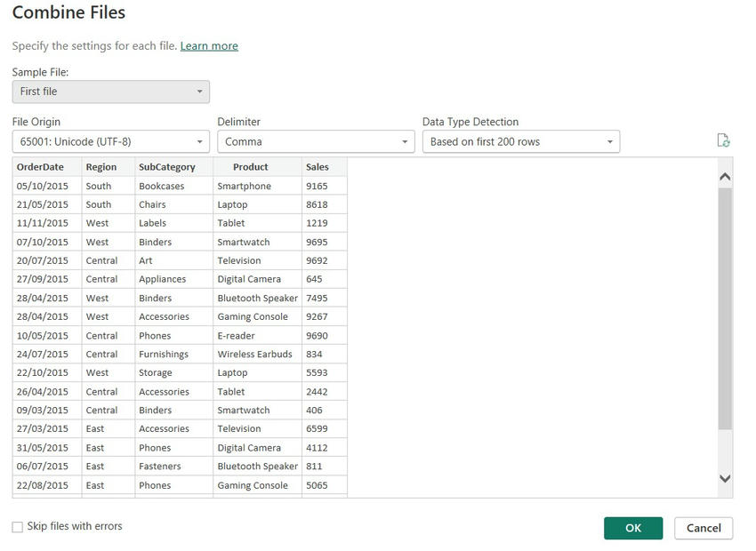Enable Skip files with errors
756x551 pixels.
coord(15,526)
